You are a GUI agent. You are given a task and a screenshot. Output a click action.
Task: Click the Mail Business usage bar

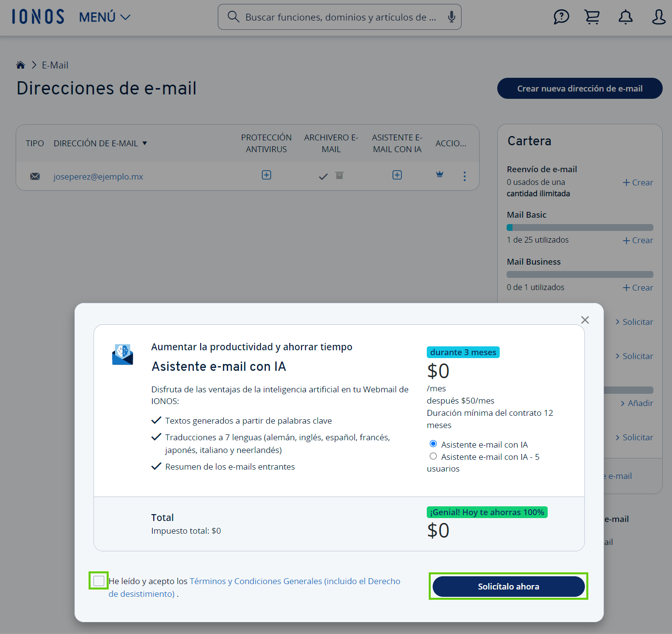pyautogui.click(x=580, y=274)
